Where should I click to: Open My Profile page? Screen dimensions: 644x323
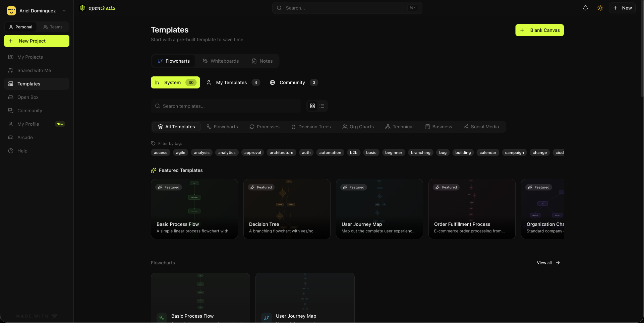pos(28,124)
